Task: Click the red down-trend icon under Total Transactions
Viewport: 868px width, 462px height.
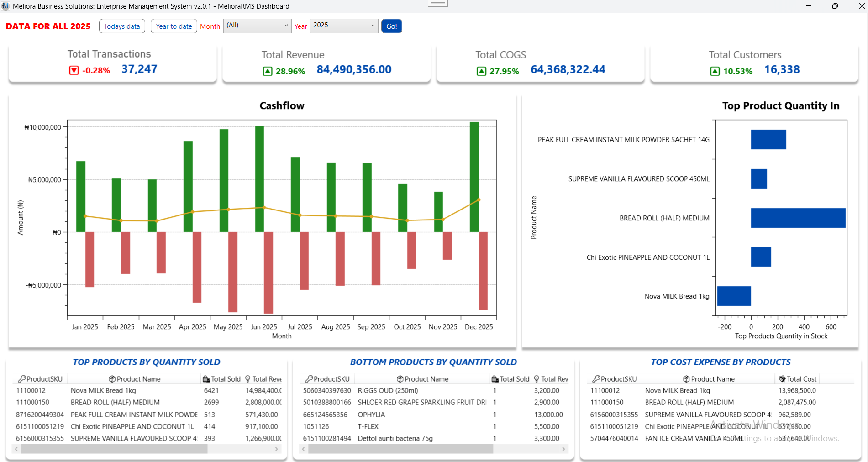Action: 74,70
